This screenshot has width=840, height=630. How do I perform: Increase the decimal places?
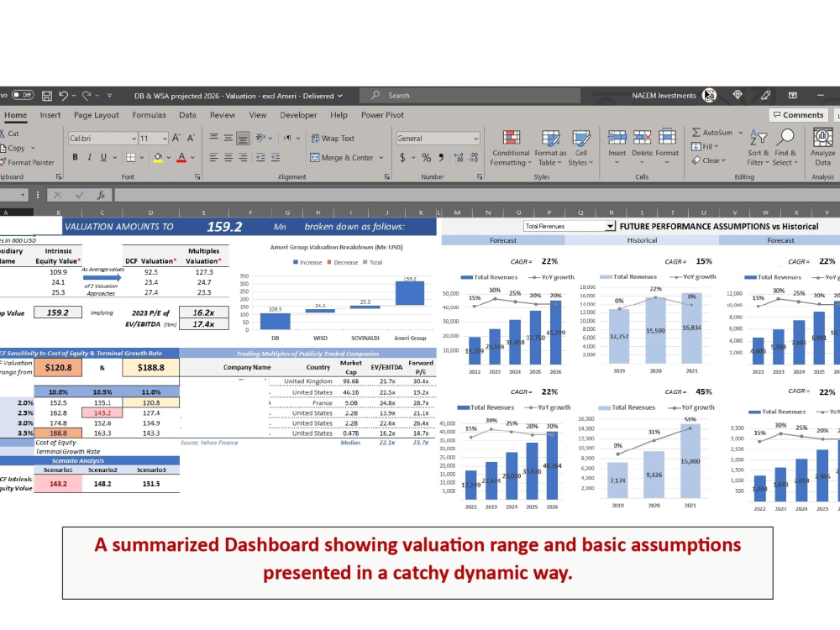[459, 158]
